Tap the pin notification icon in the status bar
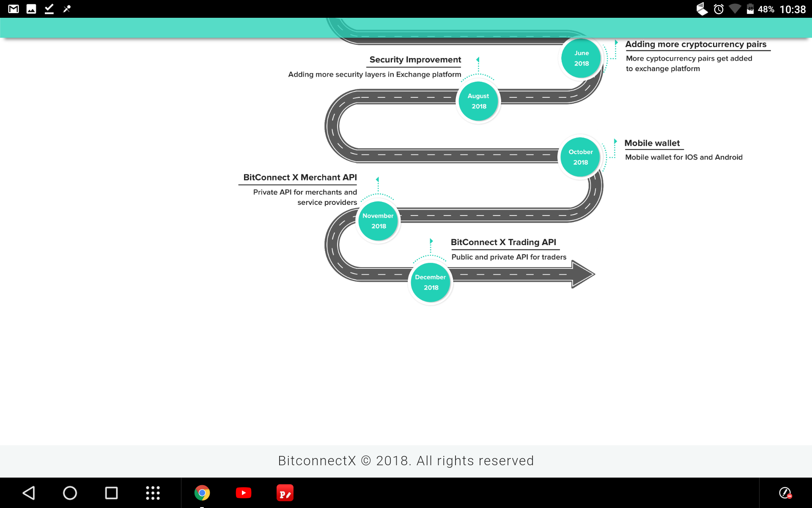The image size is (812, 508). click(67, 9)
